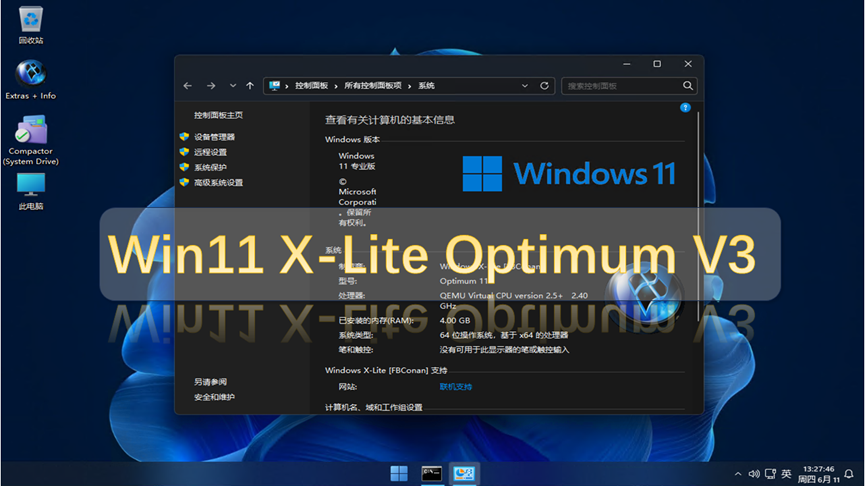Open 安全和维护 link in sidebar
This screenshot has width=865, height=486.
[214, 397]
